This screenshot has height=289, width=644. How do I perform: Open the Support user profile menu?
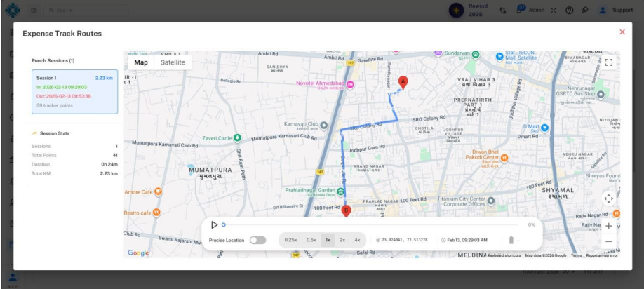click(x=615, y=11)
